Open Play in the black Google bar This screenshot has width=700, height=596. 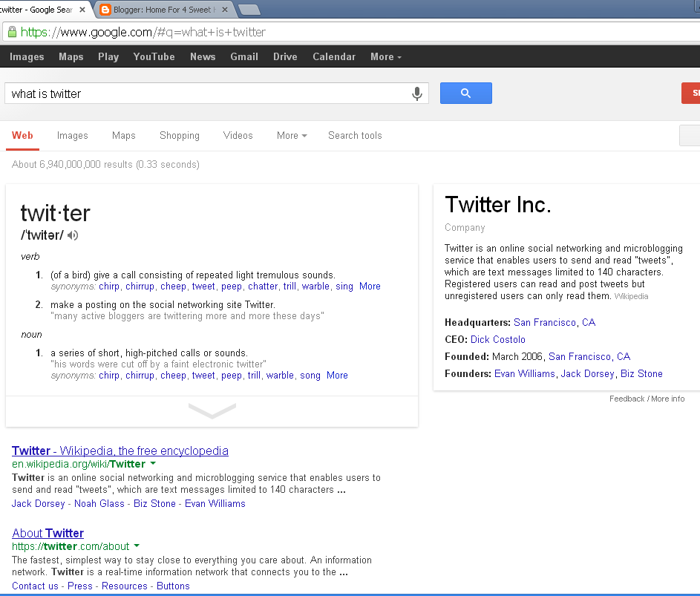tap(108, 56)
